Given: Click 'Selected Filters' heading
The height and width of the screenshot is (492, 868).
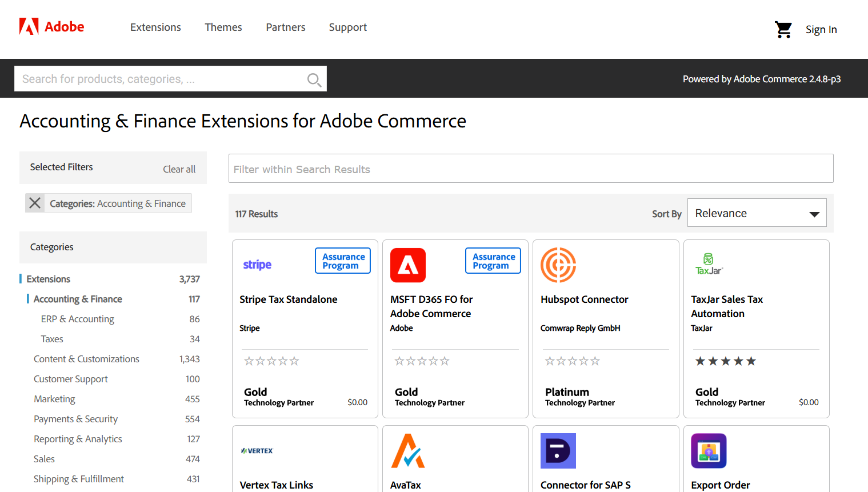Looking at the screenshot, I should [x=62, y=167].
